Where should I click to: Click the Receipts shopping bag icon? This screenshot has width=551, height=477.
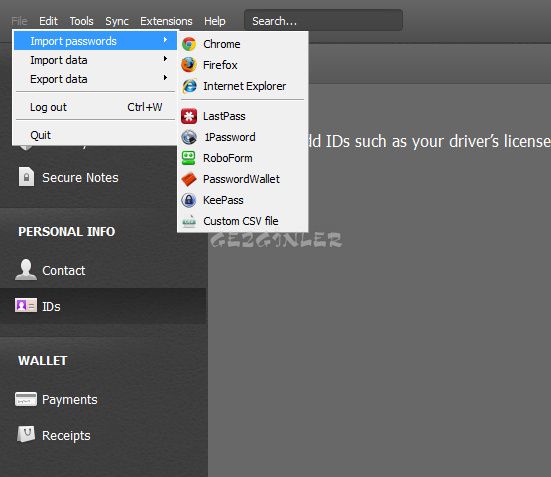click(x=26, y=434)
